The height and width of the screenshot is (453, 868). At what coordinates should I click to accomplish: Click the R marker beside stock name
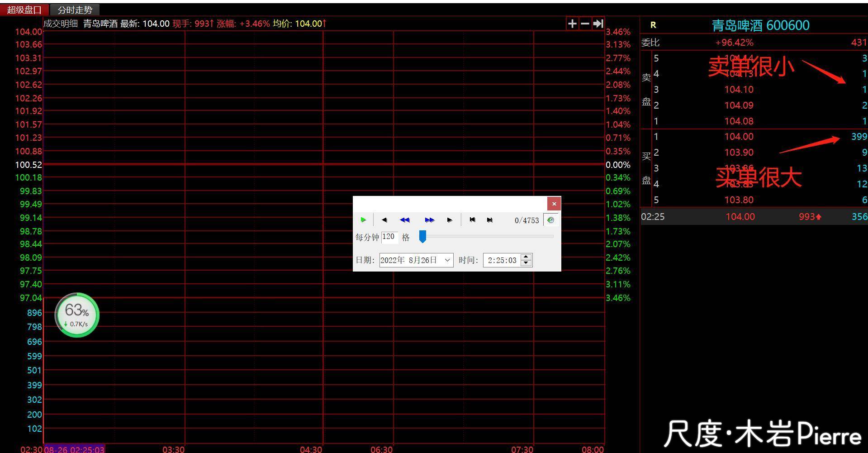click(653, 25)
